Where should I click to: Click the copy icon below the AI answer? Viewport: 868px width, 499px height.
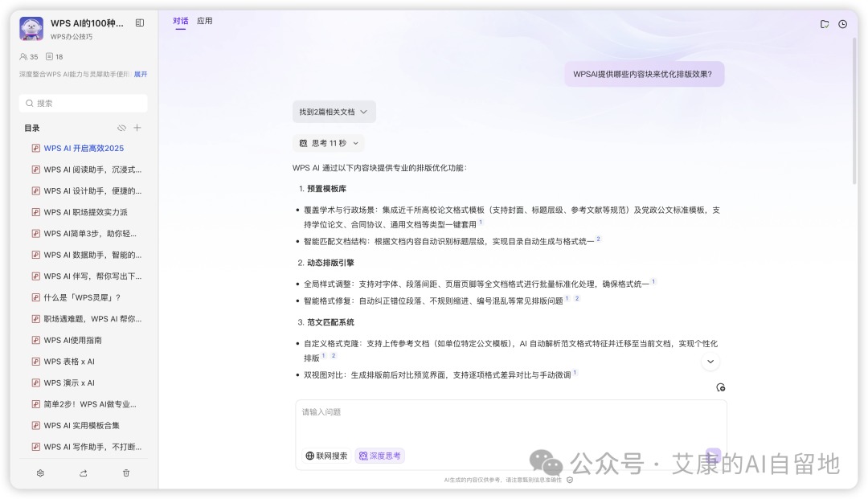click(720, 387)
